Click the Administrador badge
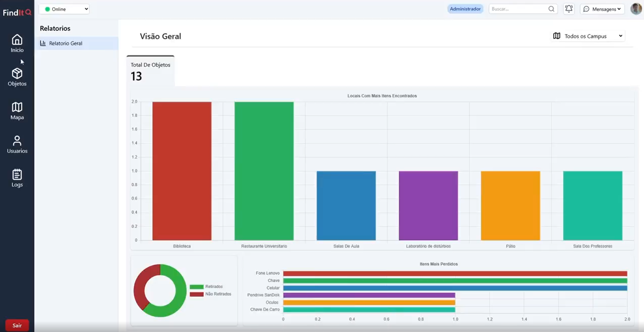The width and height of the screenshot is (644, 332). coord(465,9)
